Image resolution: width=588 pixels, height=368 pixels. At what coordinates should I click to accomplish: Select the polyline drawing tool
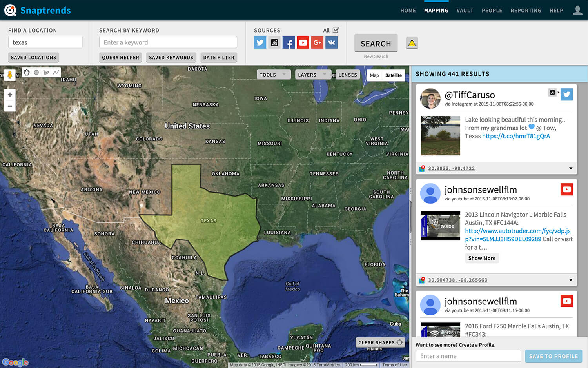click(x=56, y=72)
